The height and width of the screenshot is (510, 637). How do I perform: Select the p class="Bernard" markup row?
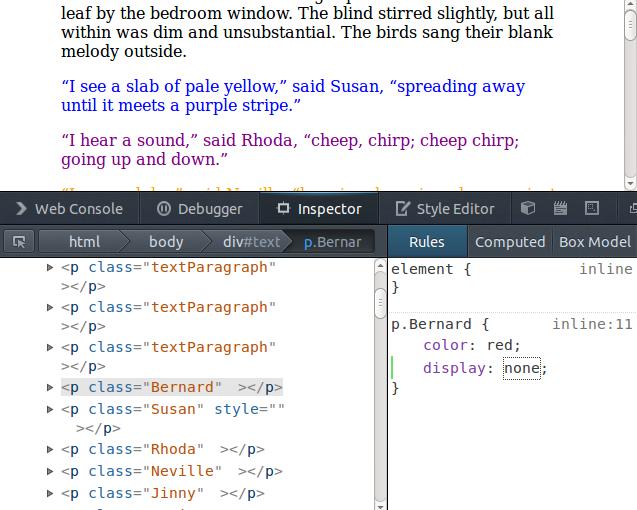point(172,387)
